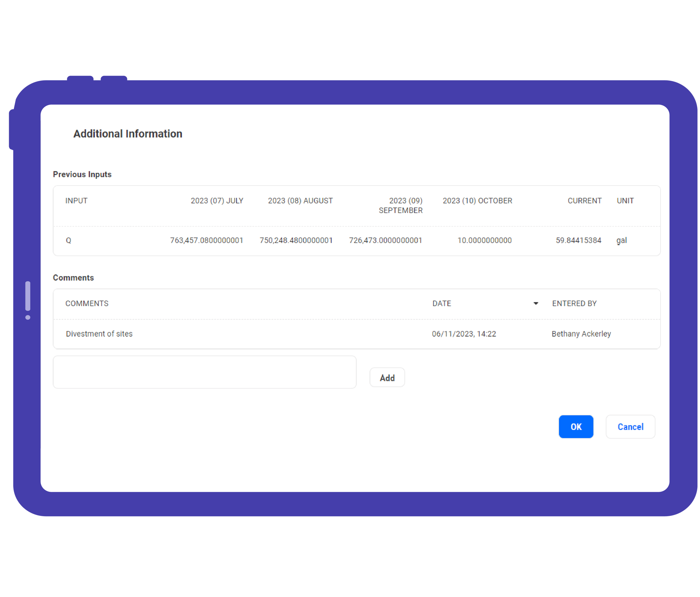Select the 2023 (10) OCTOBER header
This screenshot has height=597, width=700.
477,201
